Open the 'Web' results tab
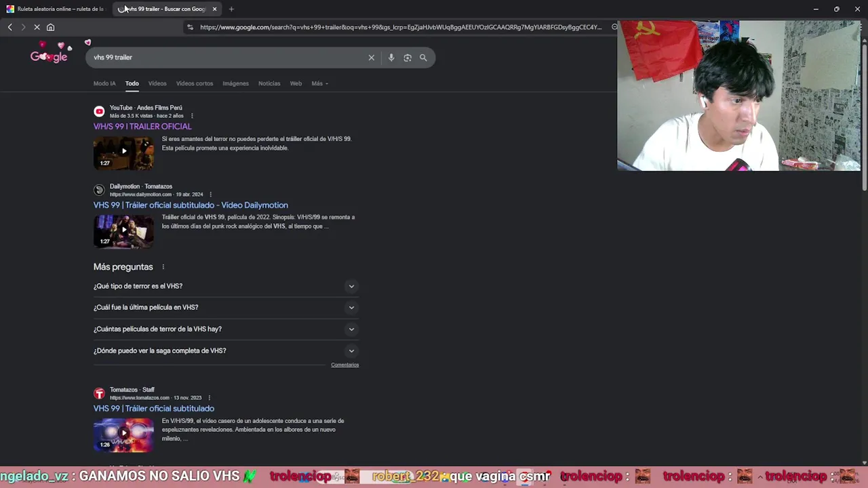This screenshot has height=488, width=868. tap(296, 83)
